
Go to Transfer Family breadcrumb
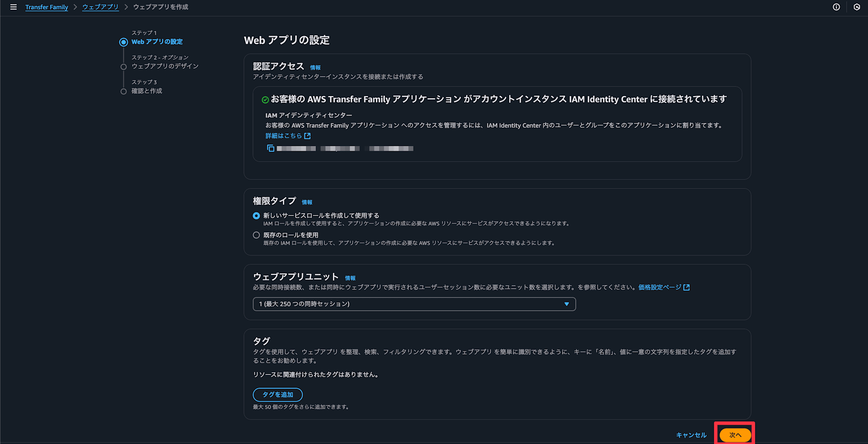(x=47, y=7)
